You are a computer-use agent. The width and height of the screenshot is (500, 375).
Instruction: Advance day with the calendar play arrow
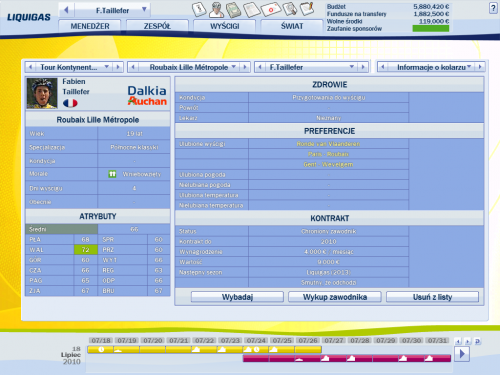coord(462,354)
